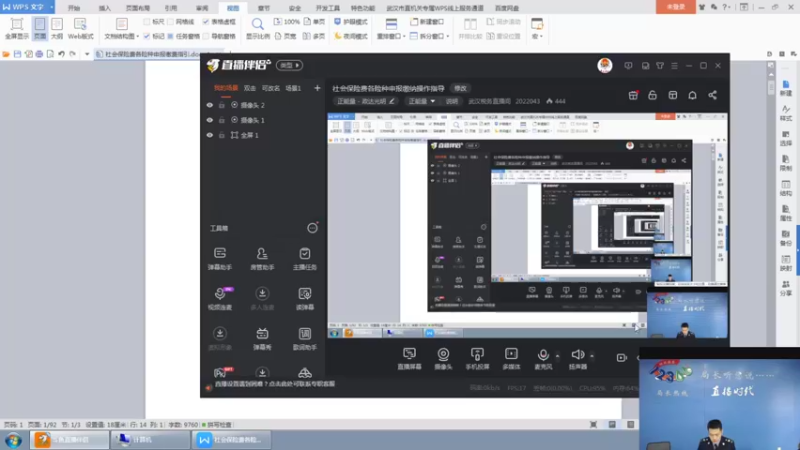The width and height of the screenshot is (800, 450).
Task: Open the share icon in broadcast header
Action: click(712, 95)
